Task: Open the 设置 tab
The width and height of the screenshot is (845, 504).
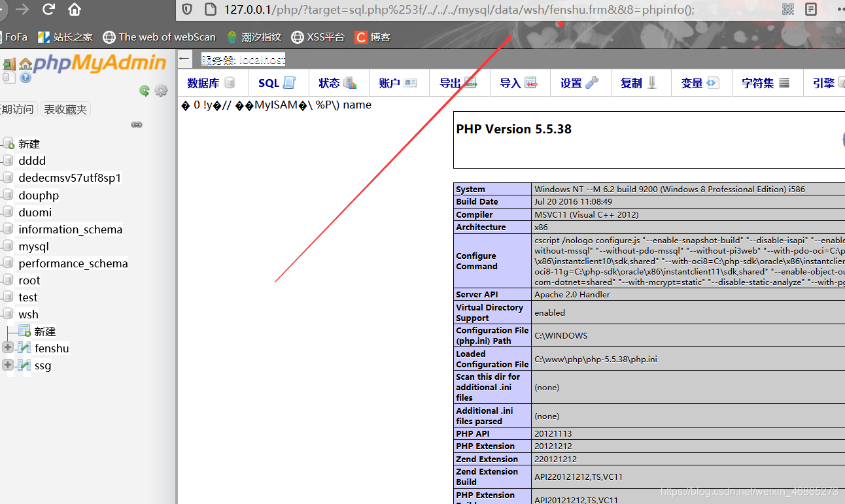Action: [x=579, y=83]
